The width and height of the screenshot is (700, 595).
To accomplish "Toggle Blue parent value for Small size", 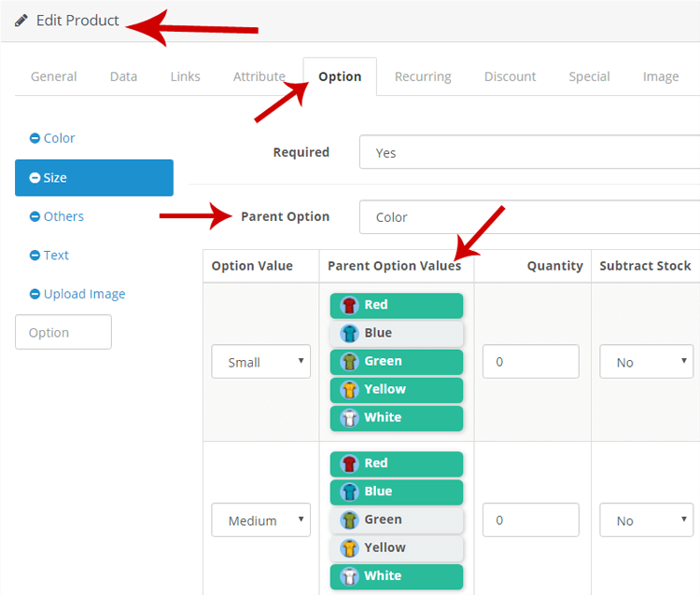I will coord(397,333).
